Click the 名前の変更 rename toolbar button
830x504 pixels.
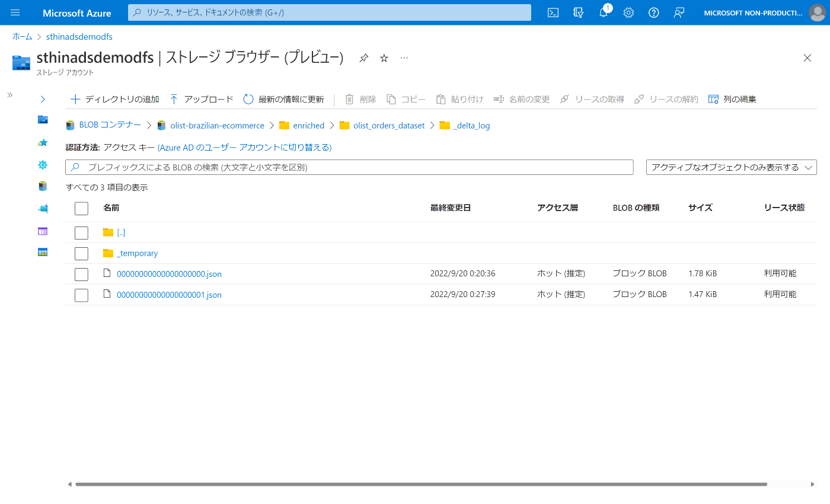click(x=522, y=99)
